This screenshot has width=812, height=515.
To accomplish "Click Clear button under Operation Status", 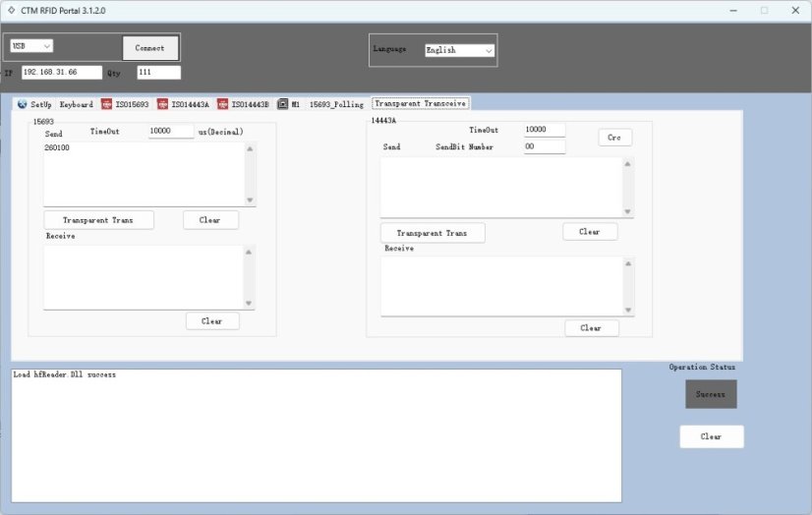I will [711, 436].
